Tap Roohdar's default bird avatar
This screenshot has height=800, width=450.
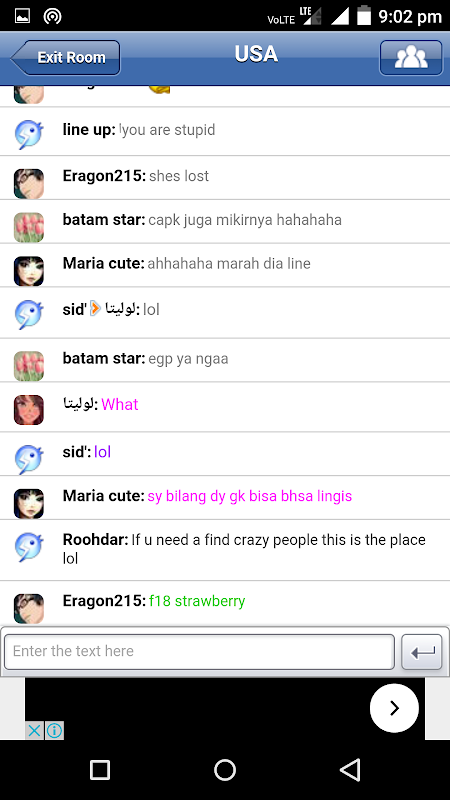click(29, 547)
